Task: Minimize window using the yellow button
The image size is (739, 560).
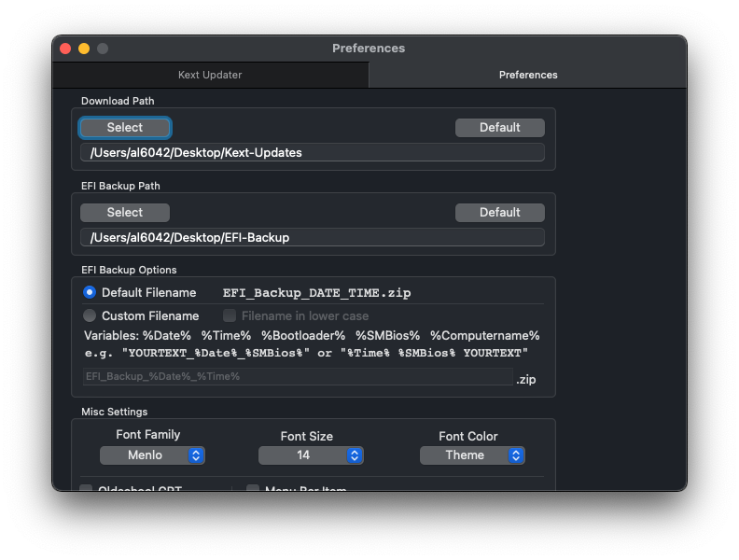Action: point(84,49)
